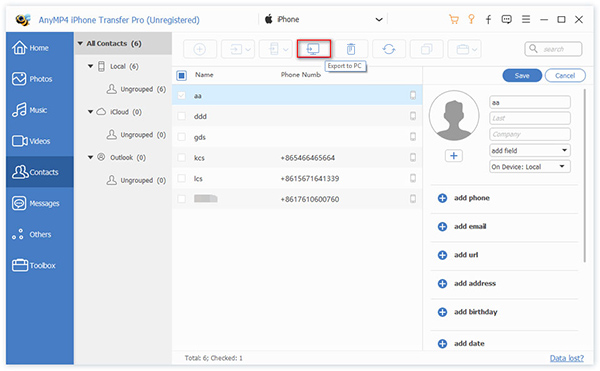Open the Others sidebar tab
This screenshot has width=600, height=371.
tap(39, 234)
